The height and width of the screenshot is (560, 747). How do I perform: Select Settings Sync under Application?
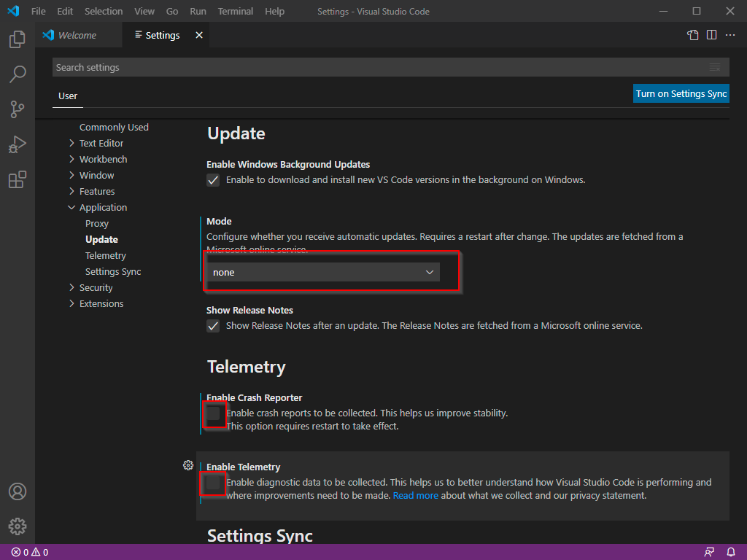(x=113, y=271)
